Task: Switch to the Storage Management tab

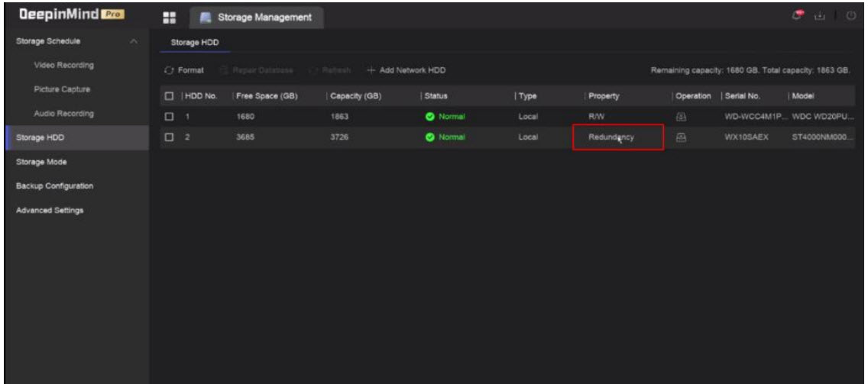Action: coord(256,16)
